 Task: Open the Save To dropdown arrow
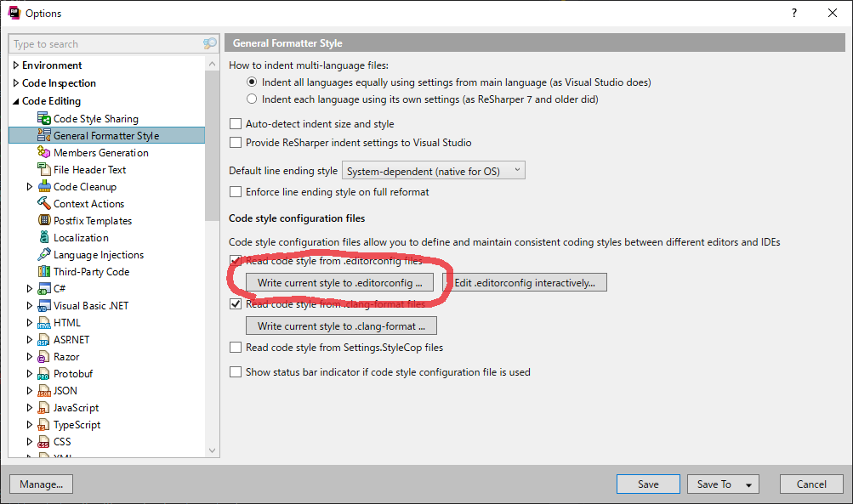pos(748,484)
